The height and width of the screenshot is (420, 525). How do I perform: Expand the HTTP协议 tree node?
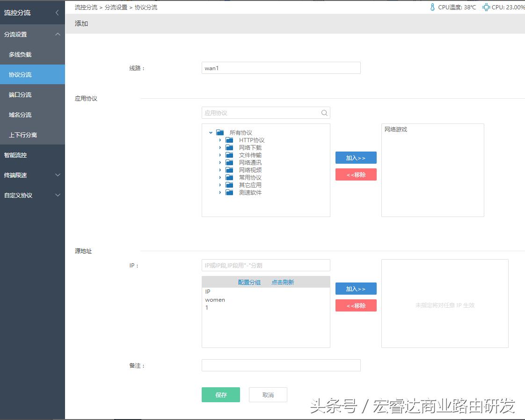click(x=220, y=140)
